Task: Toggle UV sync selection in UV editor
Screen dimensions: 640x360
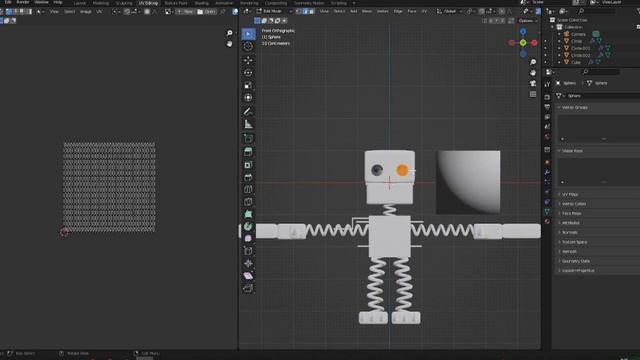Action: [2, 11]
